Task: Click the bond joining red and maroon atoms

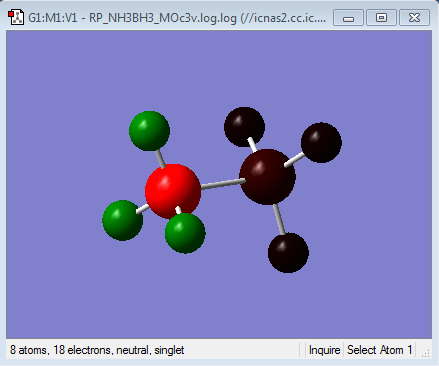Action: (221, 184)
